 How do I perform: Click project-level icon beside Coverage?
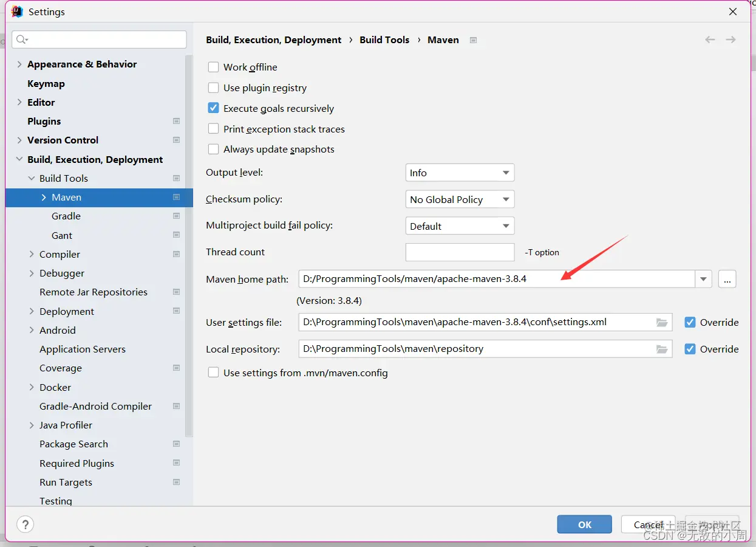pos(176,368)
